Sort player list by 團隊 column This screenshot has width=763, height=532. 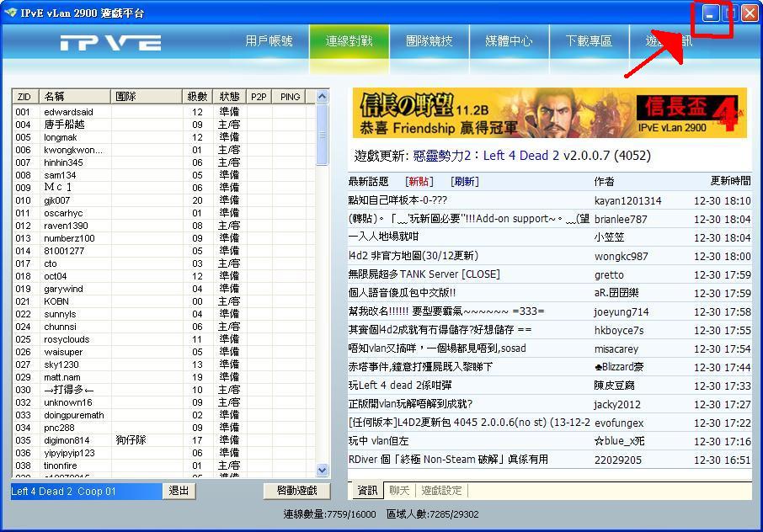[x=146, y=97]
